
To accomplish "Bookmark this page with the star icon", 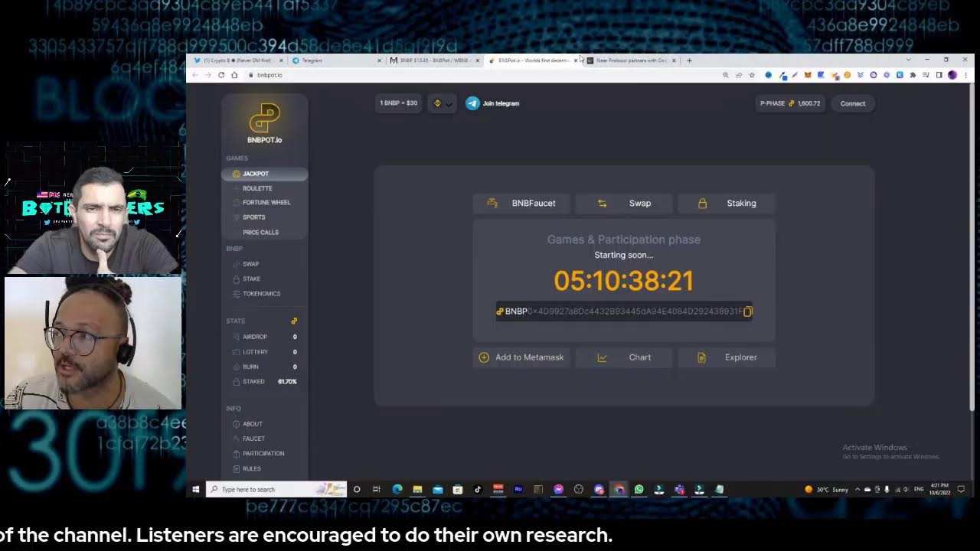I will pos(752,75).
